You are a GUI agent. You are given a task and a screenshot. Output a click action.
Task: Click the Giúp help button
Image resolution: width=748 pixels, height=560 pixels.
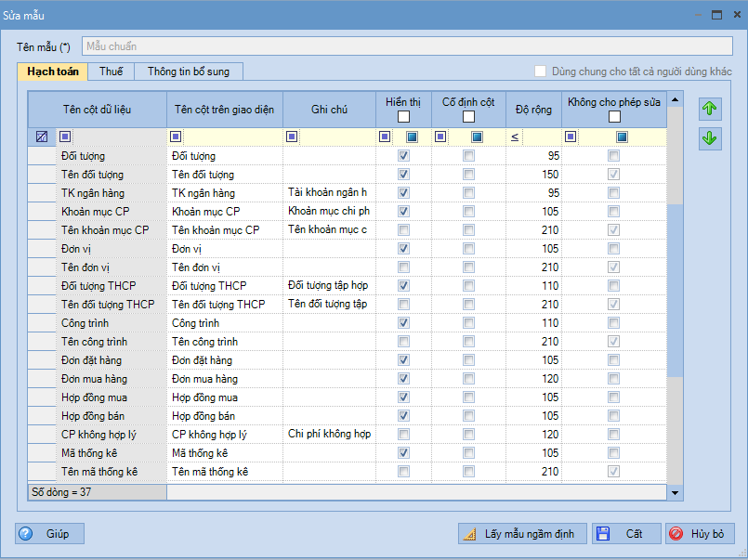(x=49, y=533)
